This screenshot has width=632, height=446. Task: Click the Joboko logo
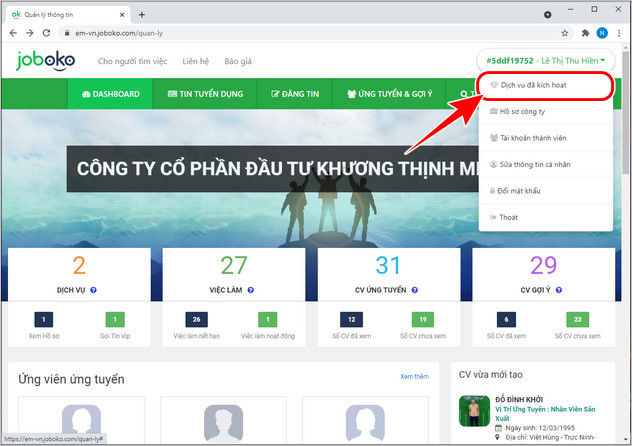(x=46, y=61)
